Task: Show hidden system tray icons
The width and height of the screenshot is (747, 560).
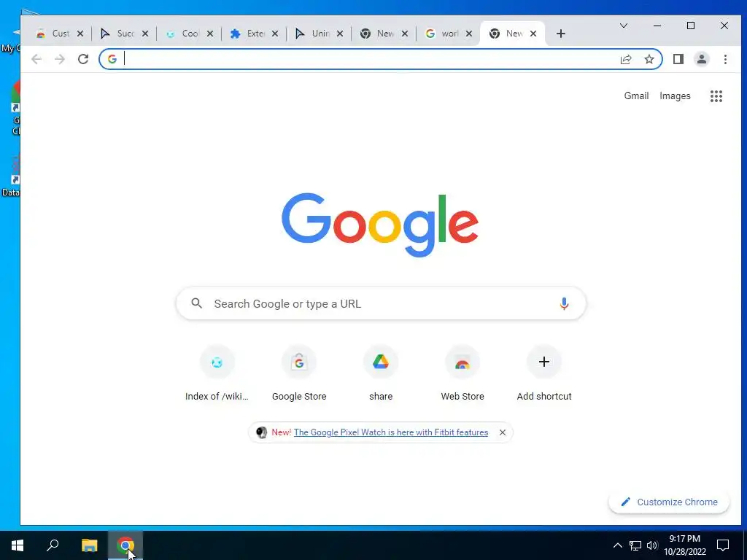Action: tap(617, 545)
